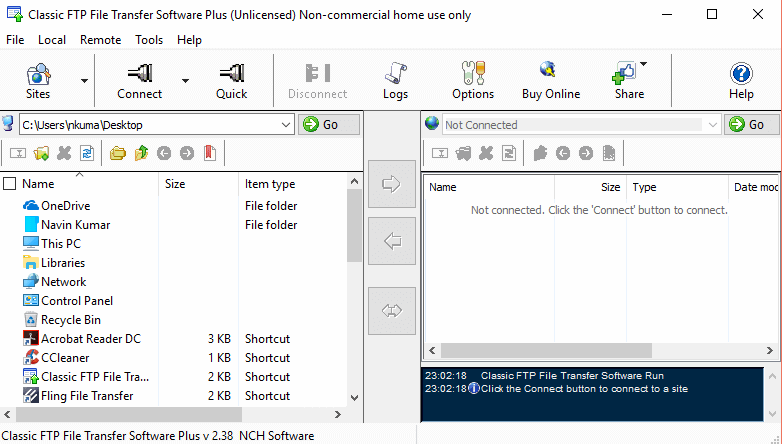Click the Share thumbs-up icon
This screenshot has width=782, height=444.
pos(623,73)
